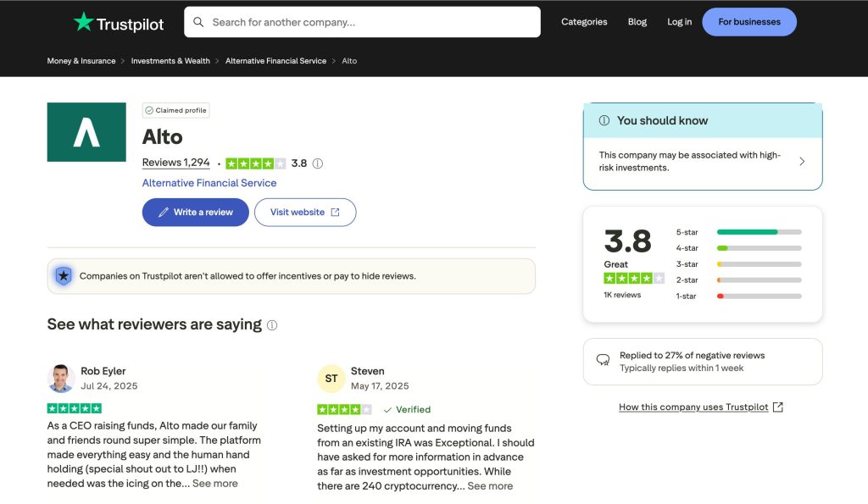Click the 4-star rating bar

point(759,248)
